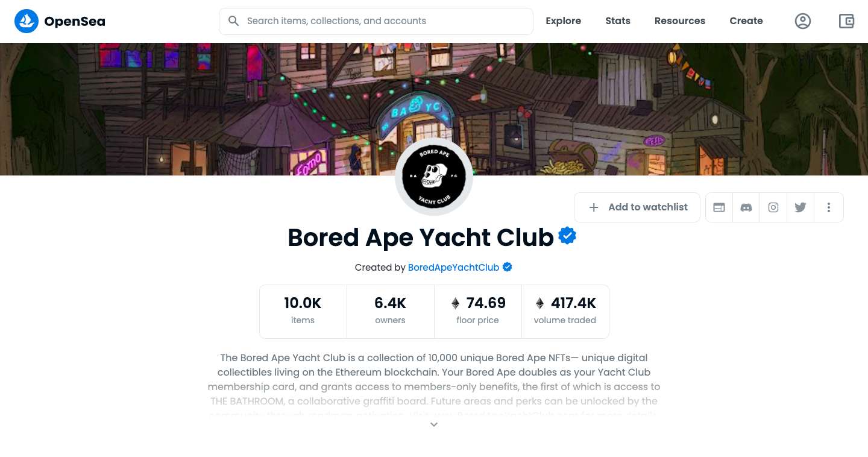This screenshot has height=457, width=868.
Task: Click the 10.0K items stat
Action: click(x=303, y=311)
